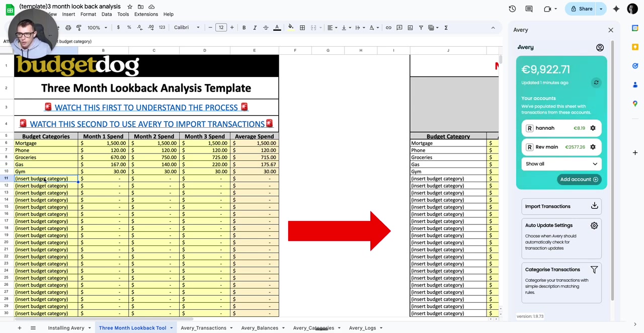Open comment history icon in top bar

529,9
